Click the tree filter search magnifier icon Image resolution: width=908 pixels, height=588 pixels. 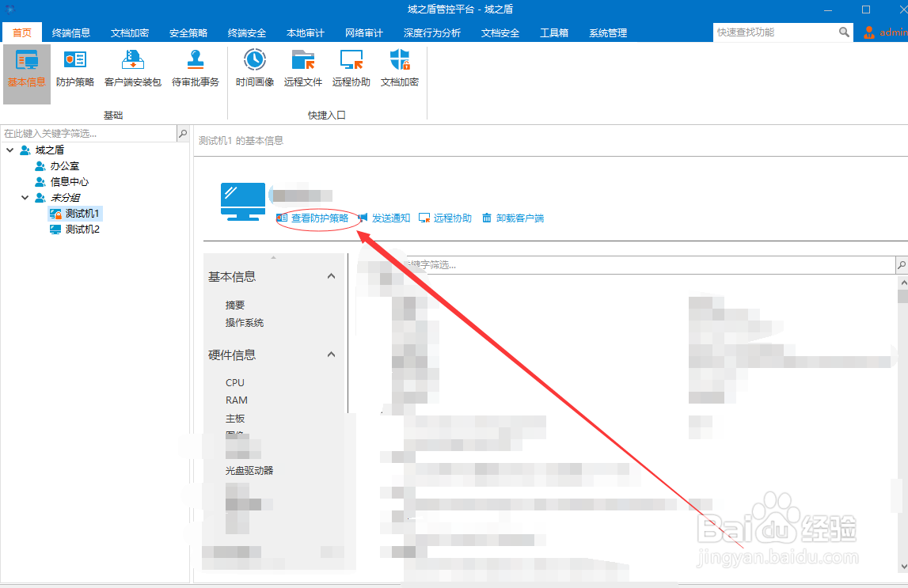(x=183, y=134)
